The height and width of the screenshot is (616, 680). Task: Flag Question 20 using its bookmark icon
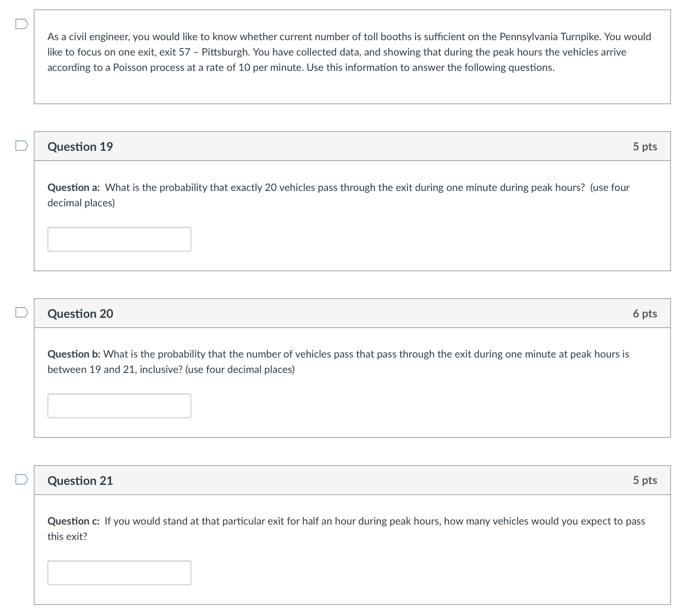[22, 313]
